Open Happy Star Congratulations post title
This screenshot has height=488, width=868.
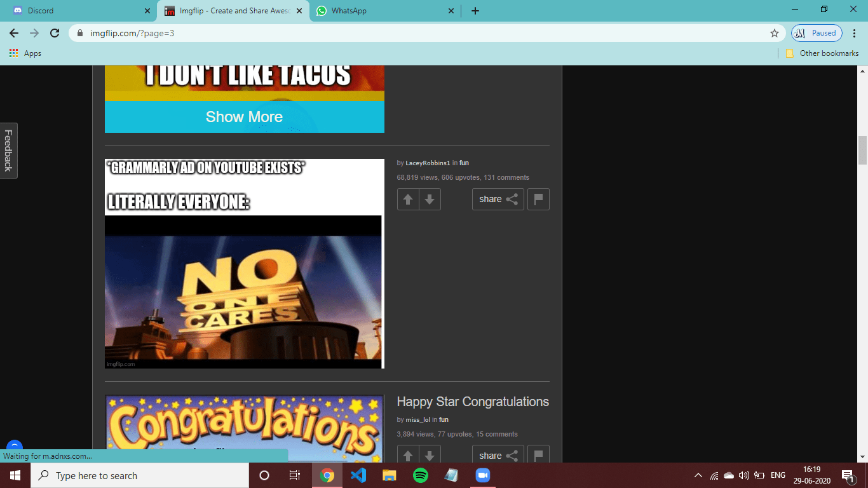coord(473,402)
